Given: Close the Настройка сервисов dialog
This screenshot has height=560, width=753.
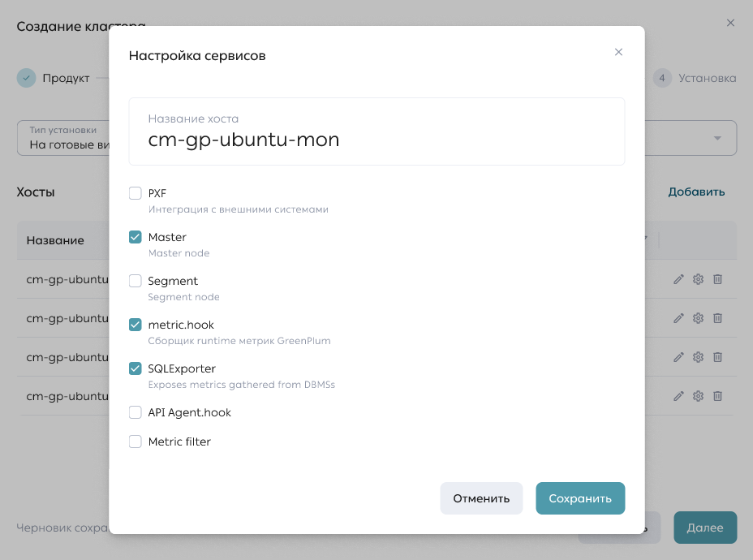Looking at the screenshot, I should 618,52.
